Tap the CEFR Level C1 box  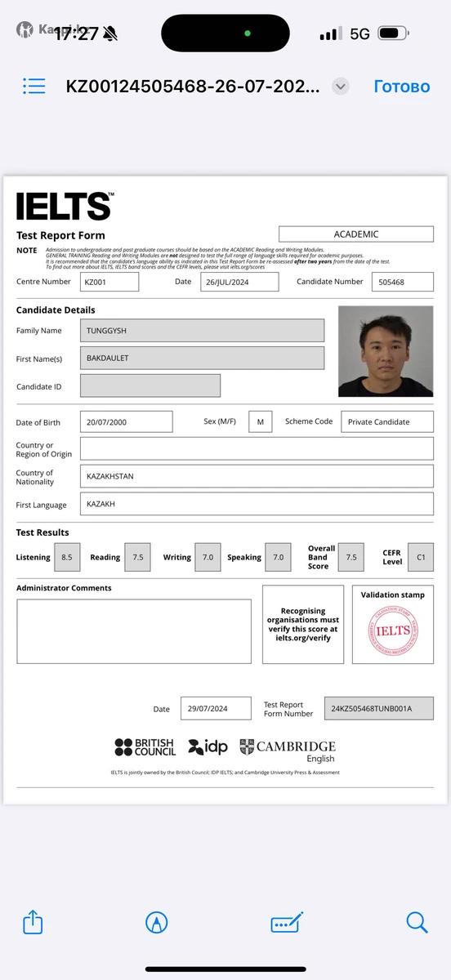point(421,557)
